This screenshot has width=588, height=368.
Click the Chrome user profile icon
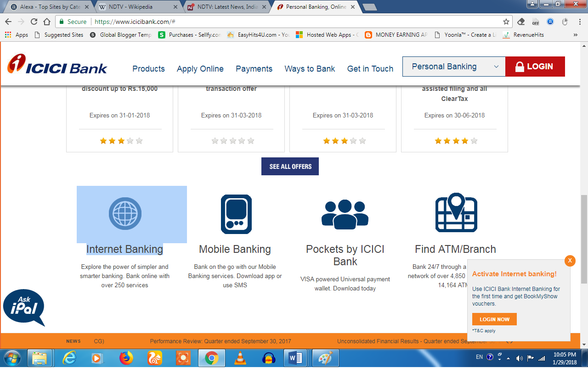click(532, 4)
